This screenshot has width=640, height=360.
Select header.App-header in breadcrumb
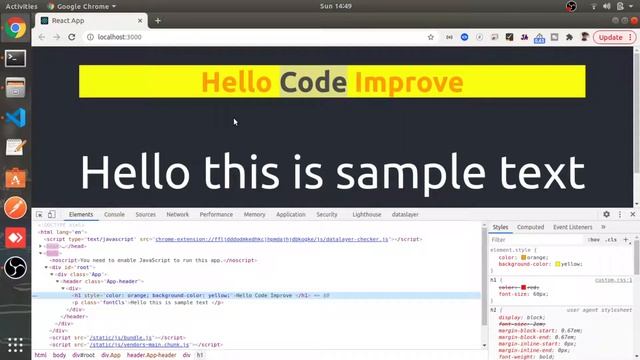[x=151, y=355]
